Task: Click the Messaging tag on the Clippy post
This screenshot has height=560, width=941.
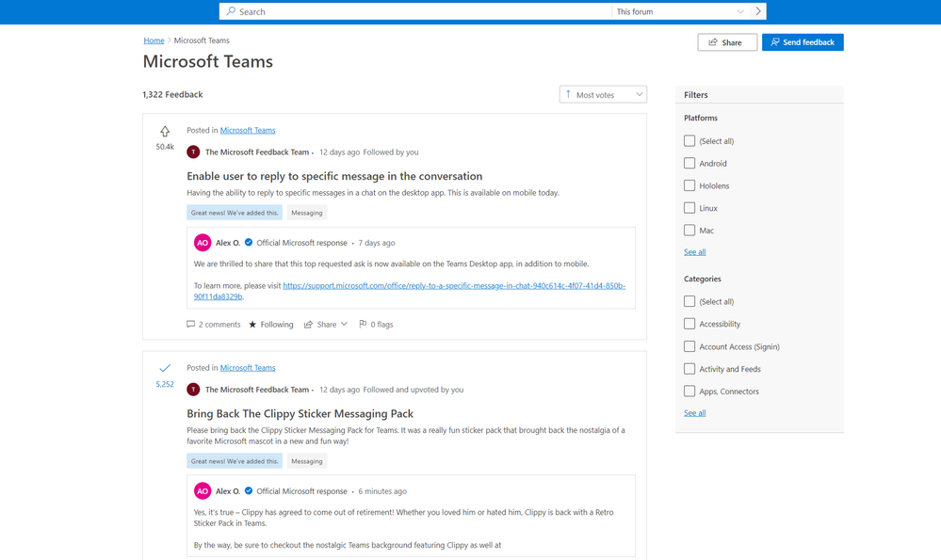Action: 307,461
